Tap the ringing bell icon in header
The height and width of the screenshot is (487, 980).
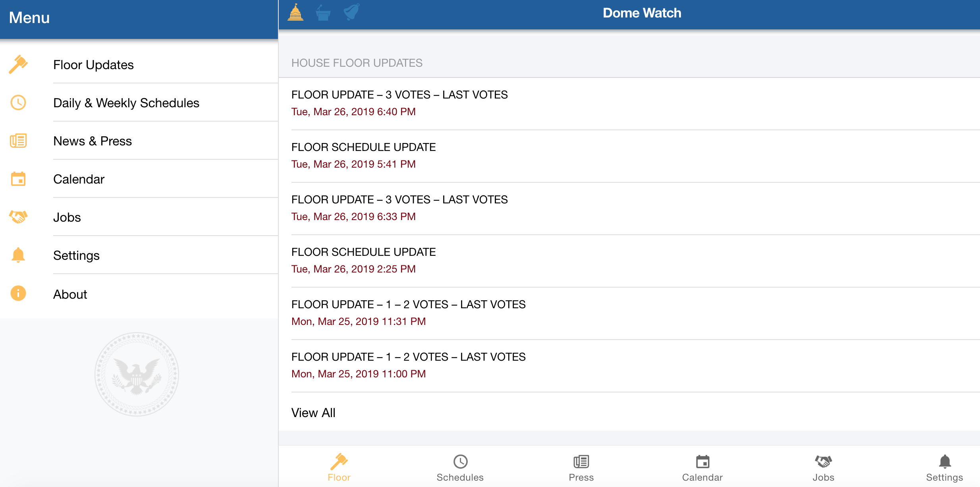coord(351,12)
